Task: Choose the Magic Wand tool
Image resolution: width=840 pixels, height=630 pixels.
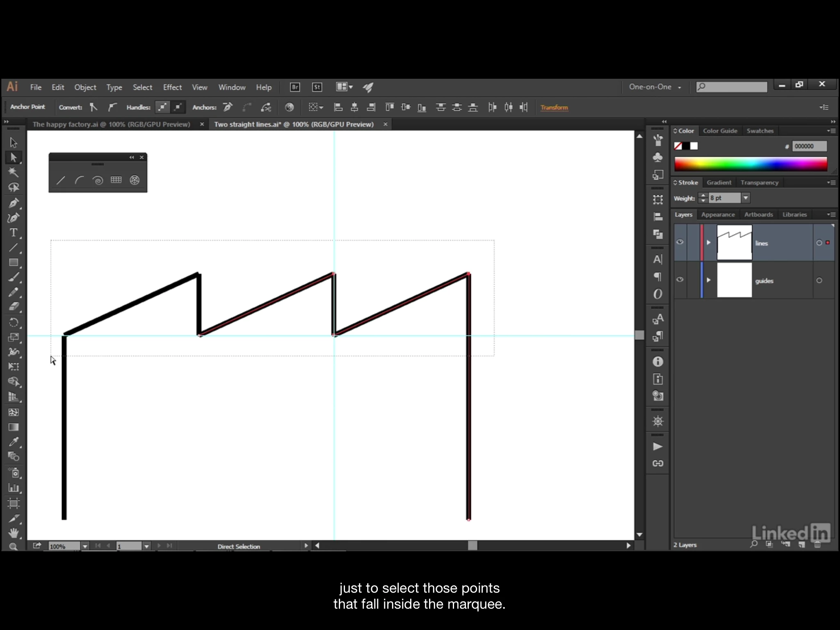Action: pyautogui.click(x=14, y=172)
